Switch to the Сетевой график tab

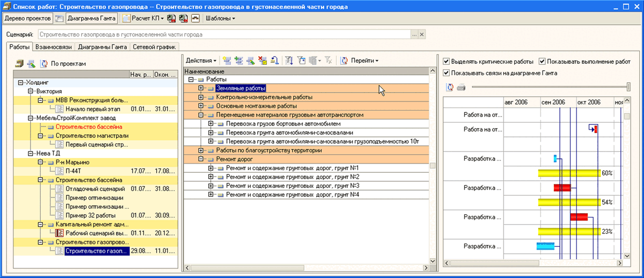coord(155,47)
